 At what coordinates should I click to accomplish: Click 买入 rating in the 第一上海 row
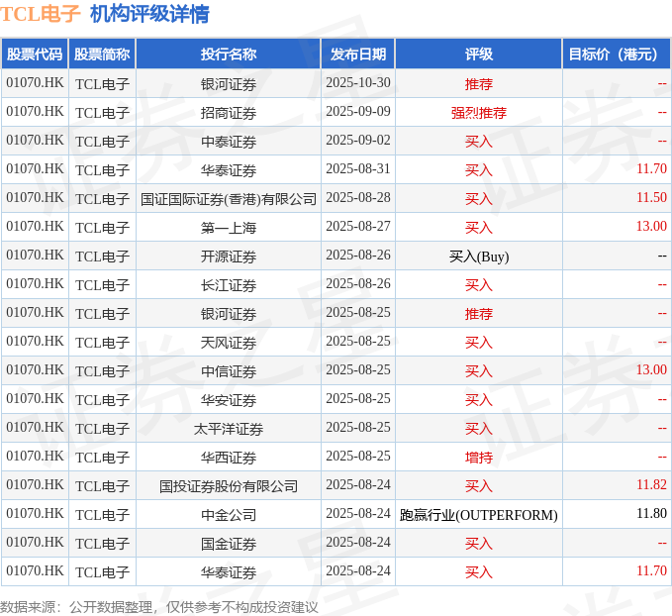(479, 228)
